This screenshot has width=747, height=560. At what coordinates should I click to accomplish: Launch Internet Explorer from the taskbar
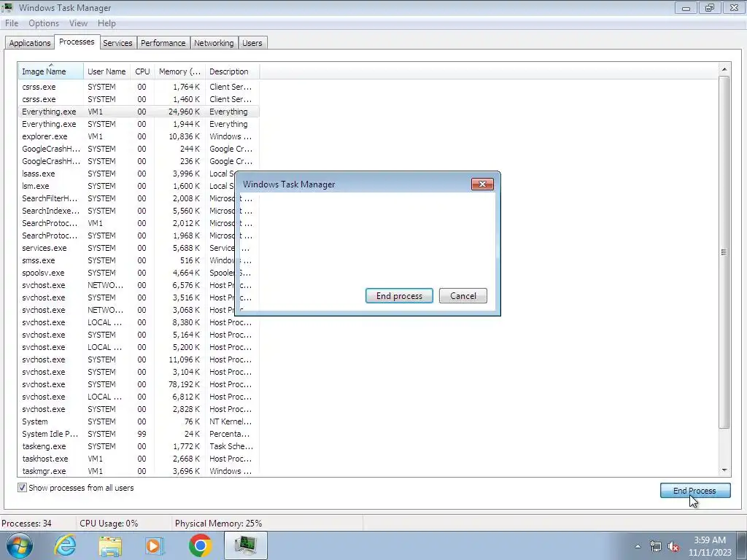[x=65, y=545]
